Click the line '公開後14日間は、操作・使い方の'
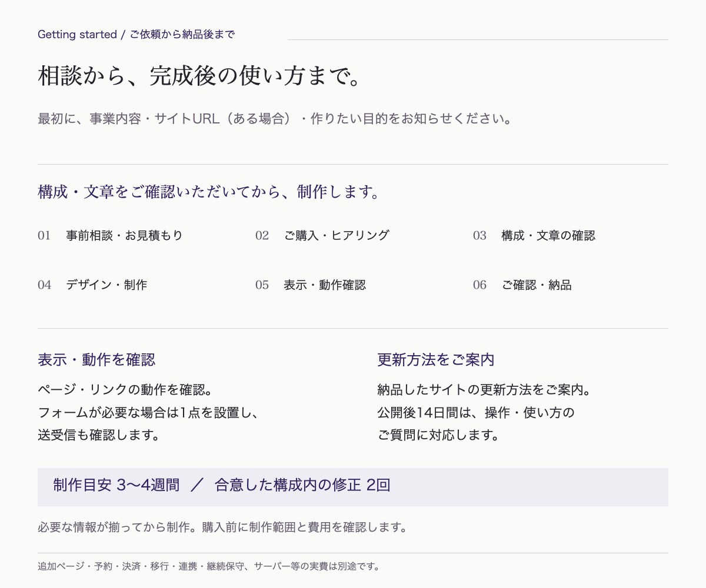The height and width of the screenshot is (588, 706). coord(476,412)
